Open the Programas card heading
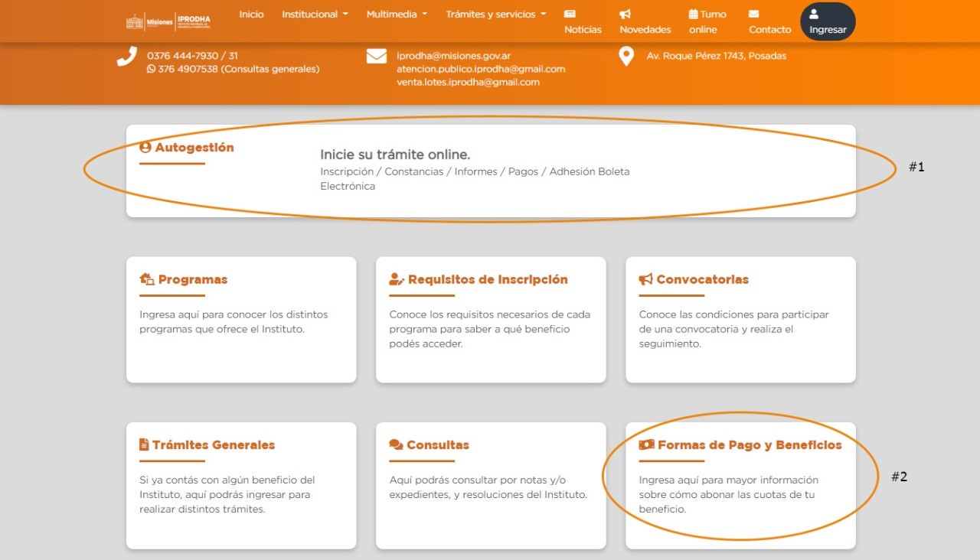The image size is (980, 560). click(193, 280)
